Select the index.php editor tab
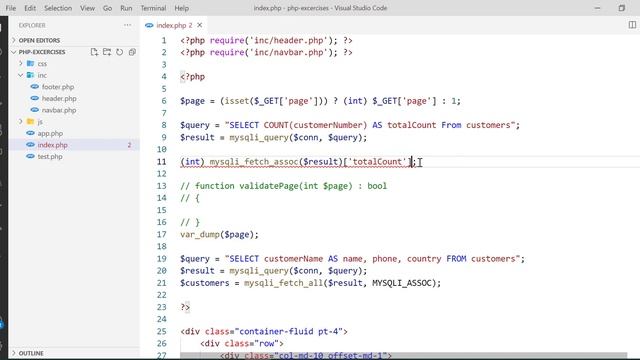 click(174, 25)
